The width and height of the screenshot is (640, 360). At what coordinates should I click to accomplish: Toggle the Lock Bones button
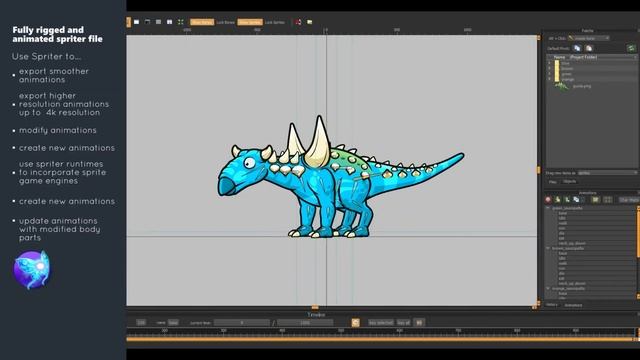tap(225, 22)
